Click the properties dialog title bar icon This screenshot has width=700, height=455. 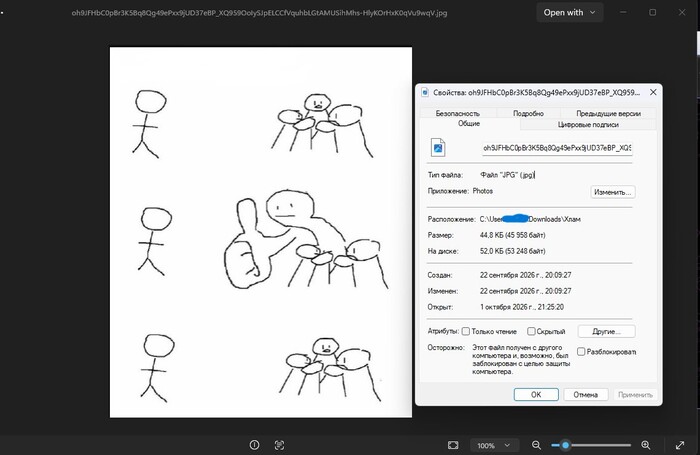[x=425, y=92]
